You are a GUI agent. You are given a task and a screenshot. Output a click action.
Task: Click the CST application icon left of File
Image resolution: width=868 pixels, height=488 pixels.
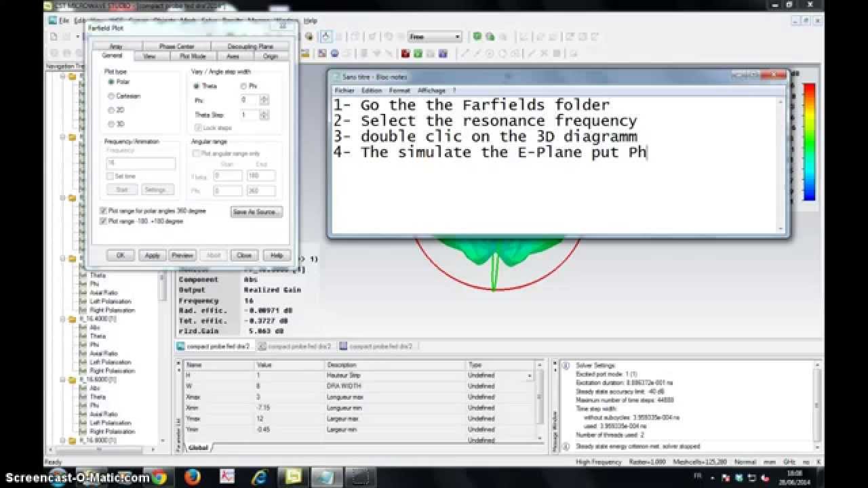(52, 20)
